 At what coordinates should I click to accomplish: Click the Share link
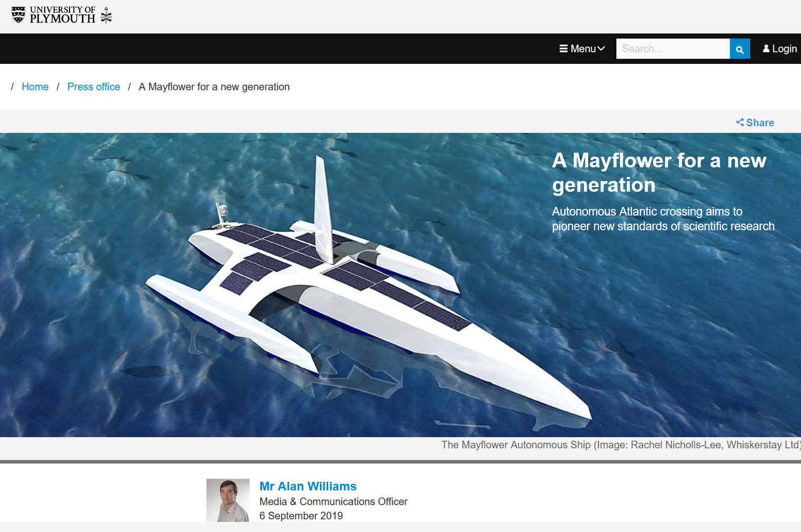pyautogui.click(x=755, y=123)
